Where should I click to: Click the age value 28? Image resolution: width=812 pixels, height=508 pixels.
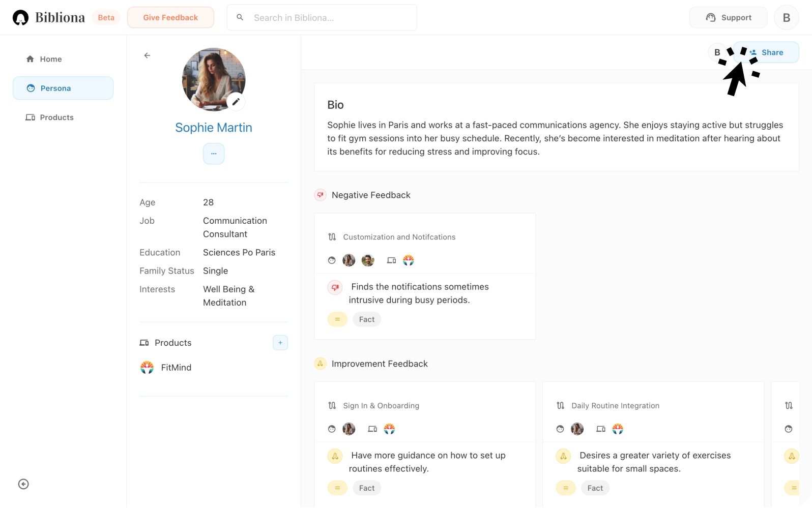(x=209, y=202)
